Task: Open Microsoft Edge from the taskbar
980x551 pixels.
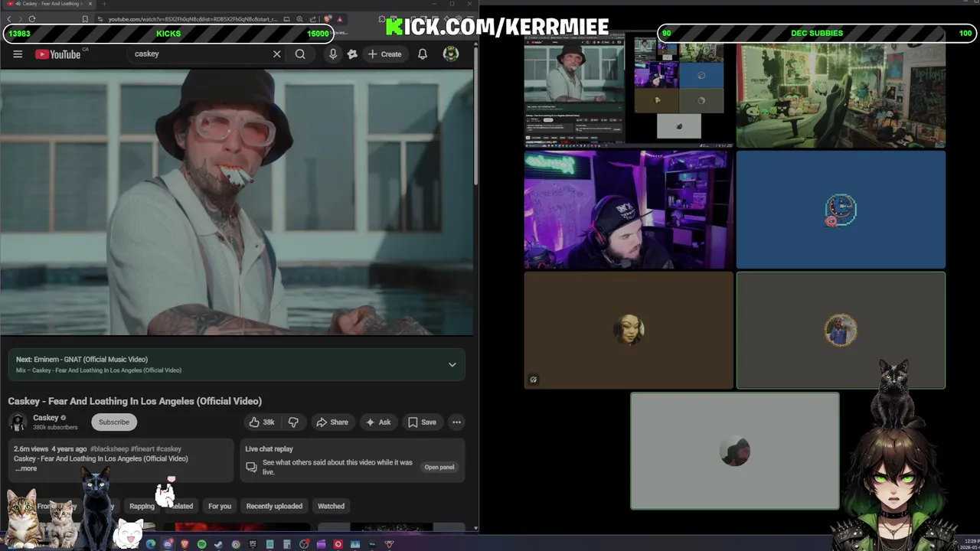Action: (x=151, y=544)
